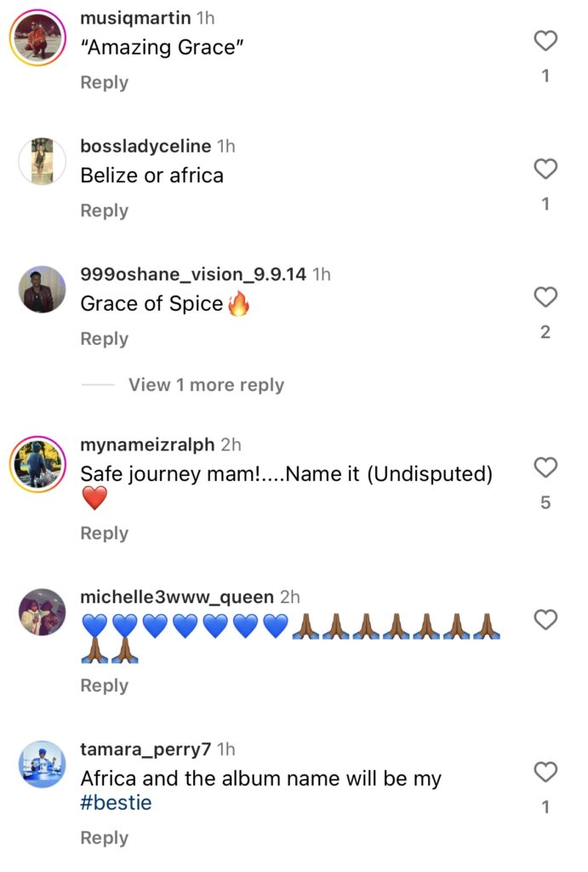588x872 pixels.
Task: Heart mynameizralph's Safe journey comment
Action: 545,468
